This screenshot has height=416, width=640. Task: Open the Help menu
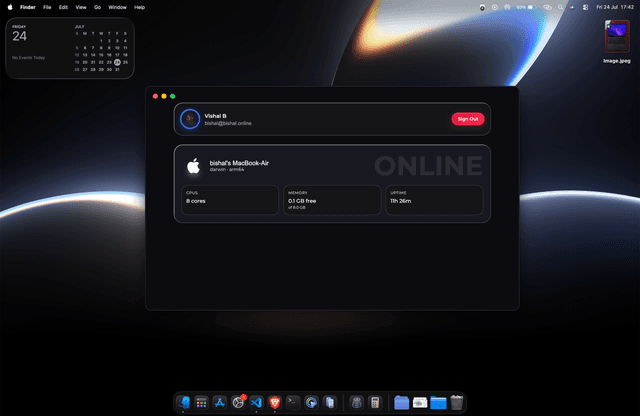pyautogui.click(x=140, y=7)
